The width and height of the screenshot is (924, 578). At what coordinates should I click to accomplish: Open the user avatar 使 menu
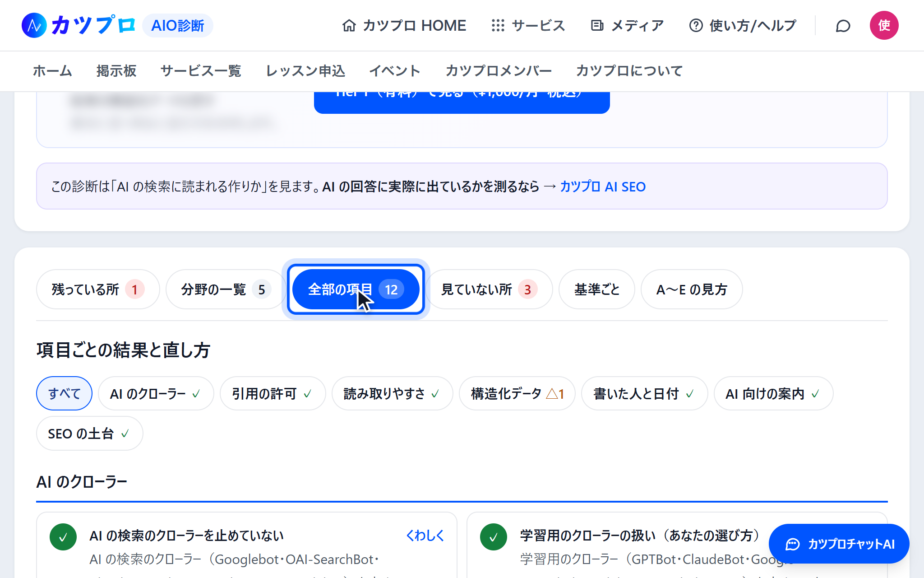coord(884,25)
